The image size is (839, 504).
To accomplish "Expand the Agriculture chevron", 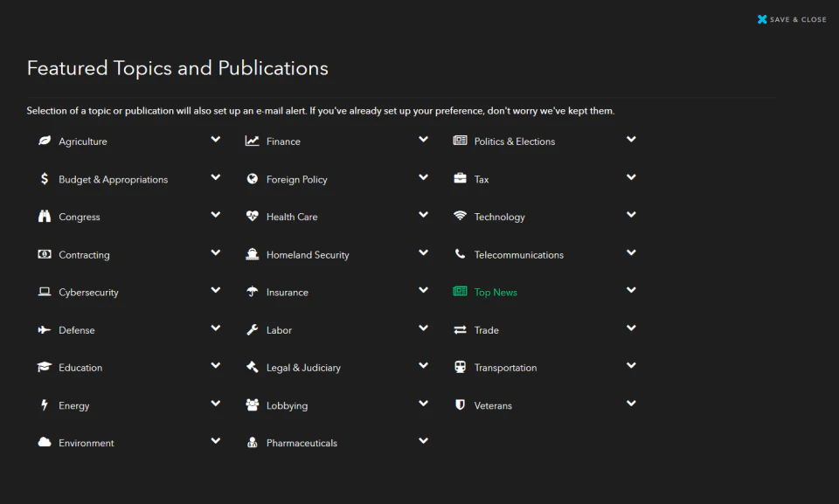I will [216, 139].
